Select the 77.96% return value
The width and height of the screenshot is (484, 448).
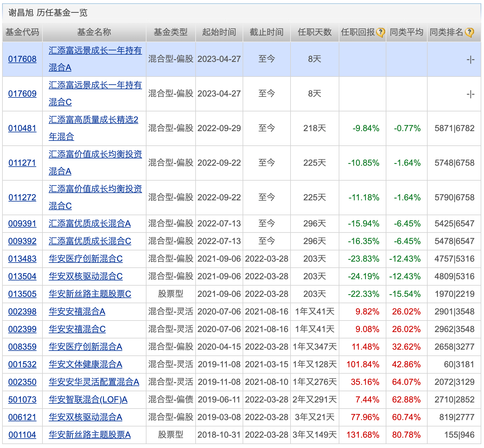(365, 417)
